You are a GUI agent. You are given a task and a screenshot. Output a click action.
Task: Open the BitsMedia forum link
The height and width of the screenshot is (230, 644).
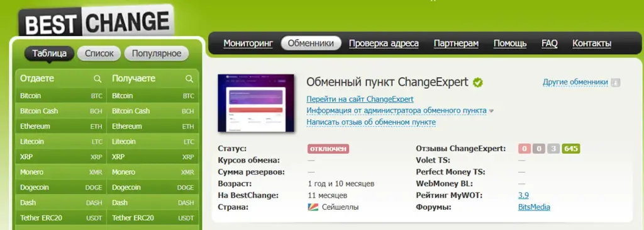(534, 207)
